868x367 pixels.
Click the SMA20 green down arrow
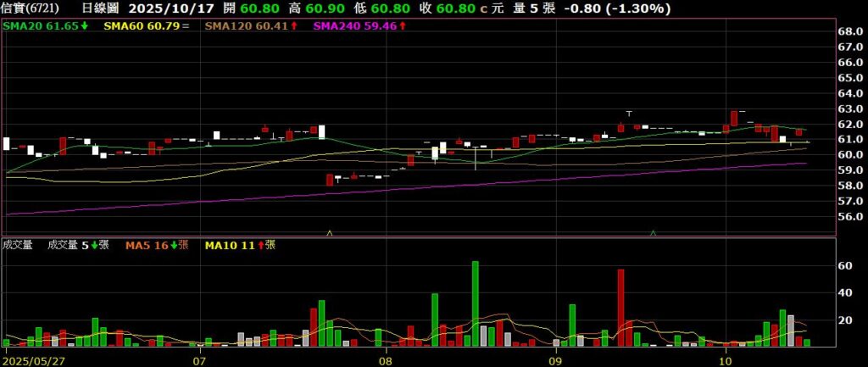pos(86,27)
